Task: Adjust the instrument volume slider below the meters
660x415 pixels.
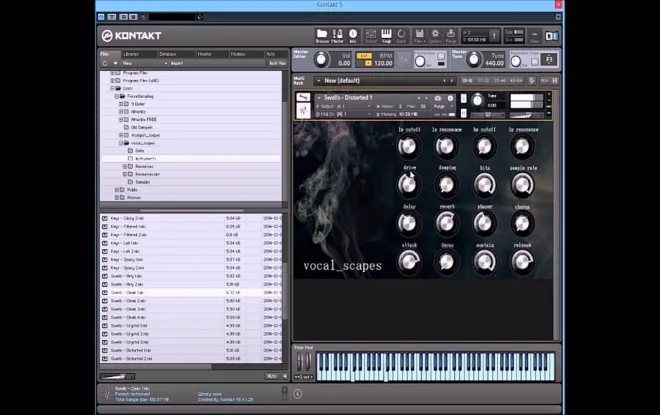Action: click(526, 115)
